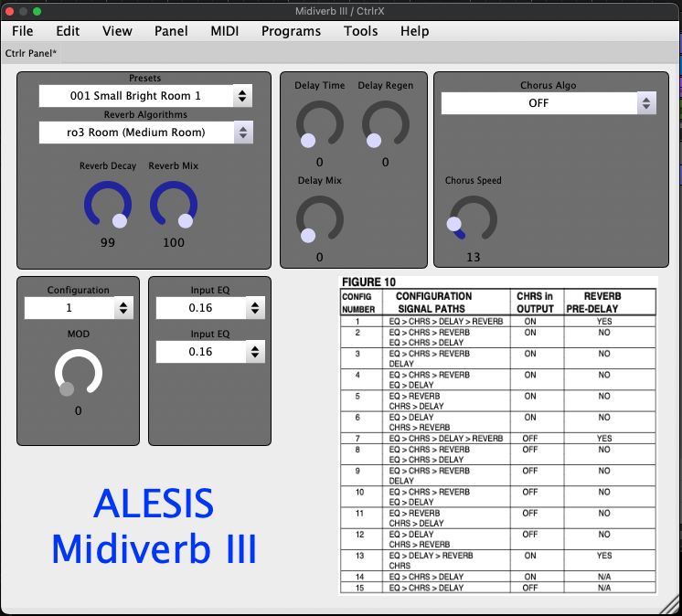The height and width of the screenshot is (616, 682).
Task: Adjust the Reverb Decay knob
Action: coord(108,205)
